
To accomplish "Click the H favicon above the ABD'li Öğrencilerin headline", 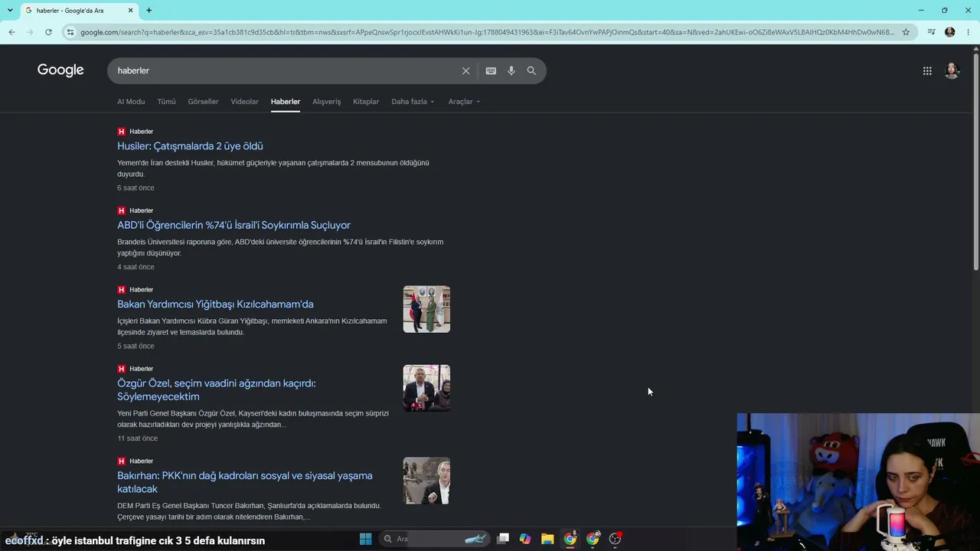I will click(x=121, y=210).
